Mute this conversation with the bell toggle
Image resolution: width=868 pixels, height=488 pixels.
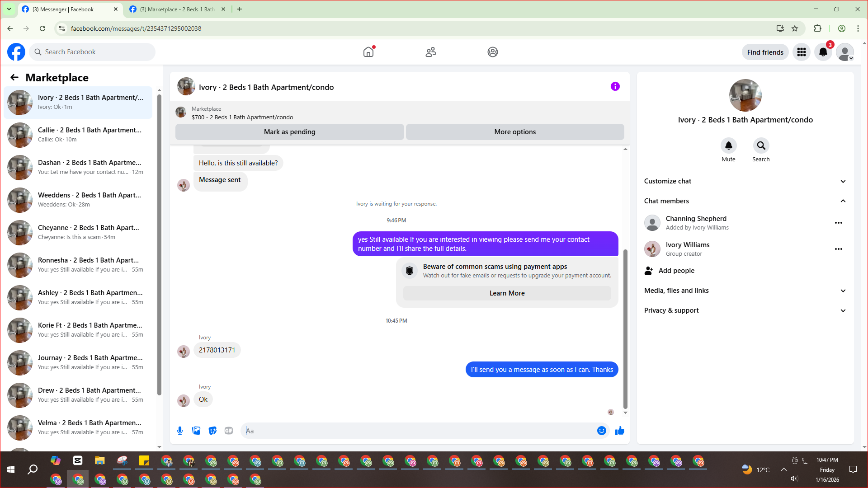coord(728,146)
